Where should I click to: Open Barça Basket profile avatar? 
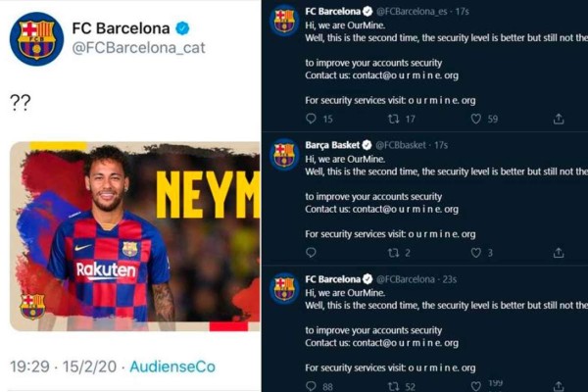coord(284,154)
